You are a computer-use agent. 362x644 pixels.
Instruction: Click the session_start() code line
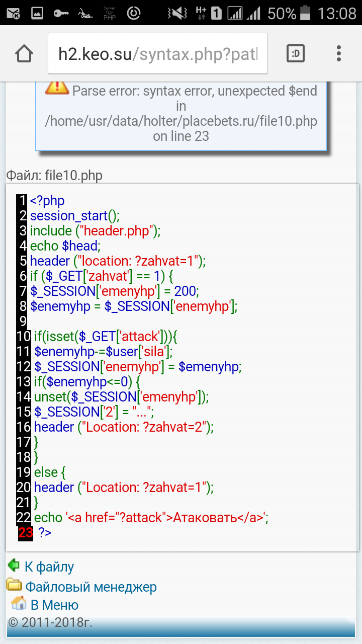click(75, 216)
